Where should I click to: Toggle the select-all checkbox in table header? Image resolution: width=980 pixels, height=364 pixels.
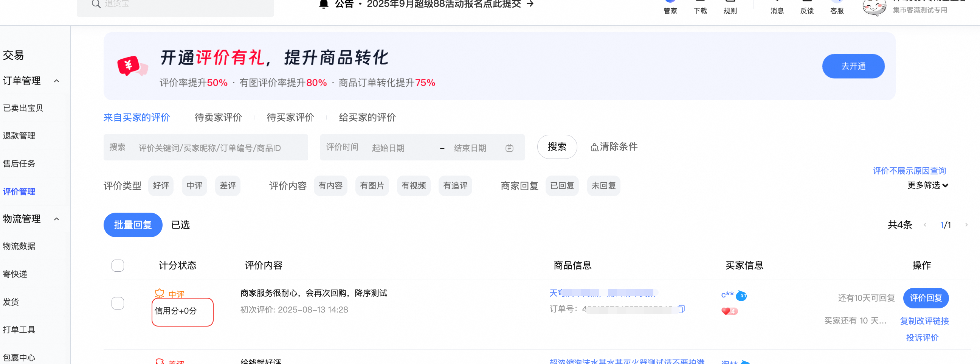[118, 265]
